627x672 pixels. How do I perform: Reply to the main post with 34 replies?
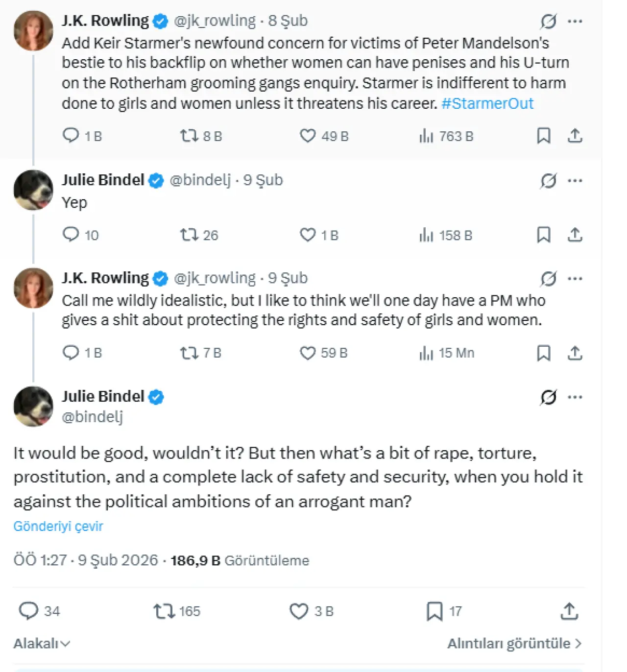[x=28, y=611]
